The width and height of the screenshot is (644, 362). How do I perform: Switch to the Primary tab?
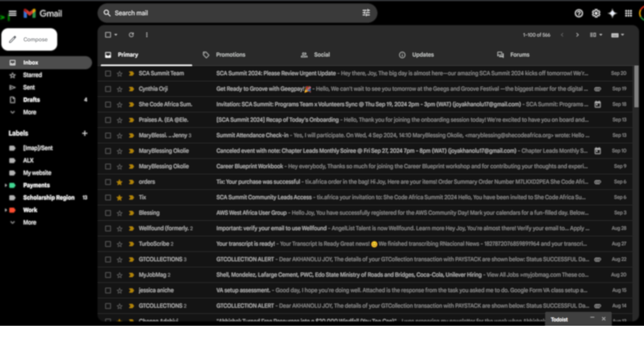(x=147, y=55)
